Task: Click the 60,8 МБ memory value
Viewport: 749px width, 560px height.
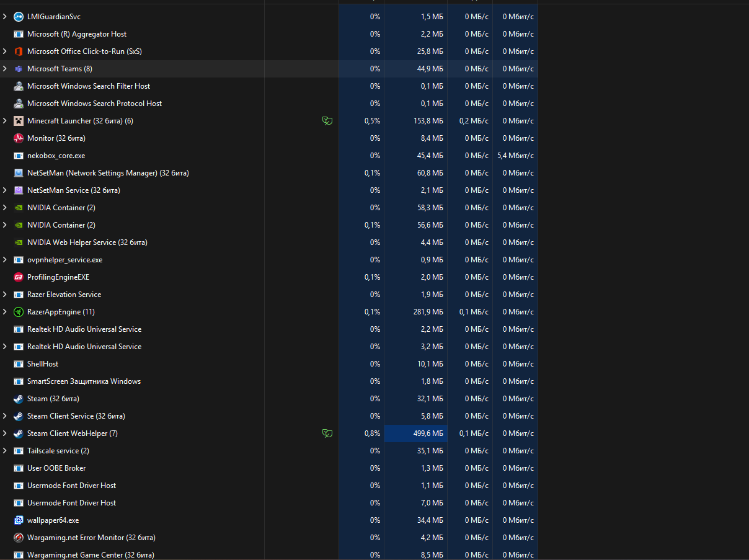Action: coord(430,173)
